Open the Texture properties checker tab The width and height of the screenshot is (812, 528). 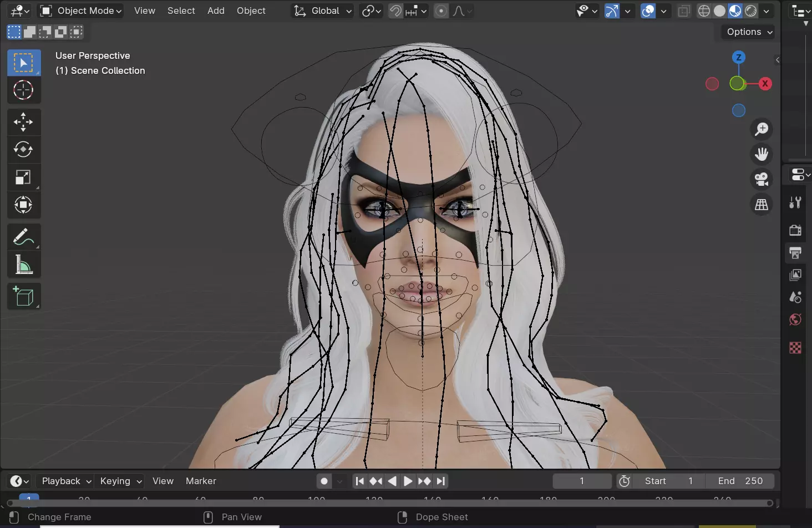pyautogui.click(x=795, y=348)
